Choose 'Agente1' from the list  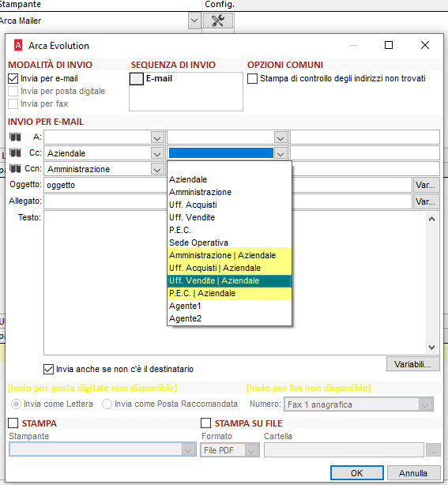(229, 306)
